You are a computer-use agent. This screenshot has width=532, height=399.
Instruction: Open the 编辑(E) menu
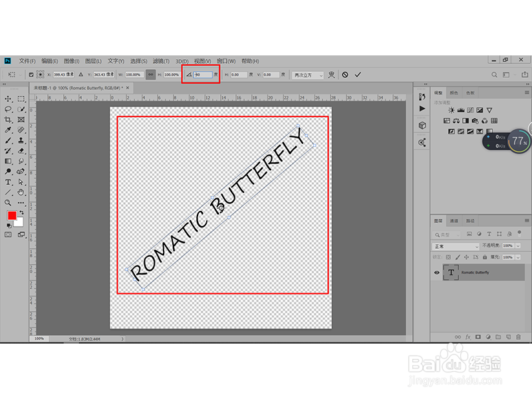tap(49, 61)
